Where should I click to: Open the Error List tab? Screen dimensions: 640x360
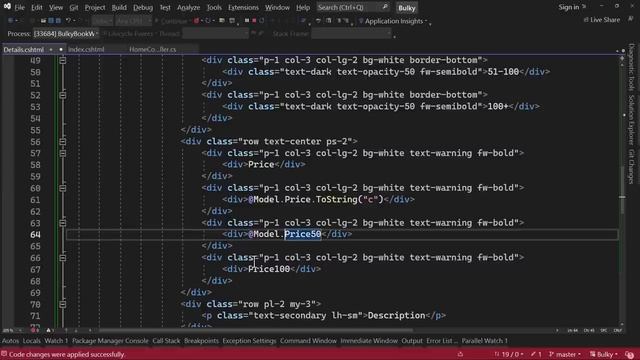pos(442,341)
